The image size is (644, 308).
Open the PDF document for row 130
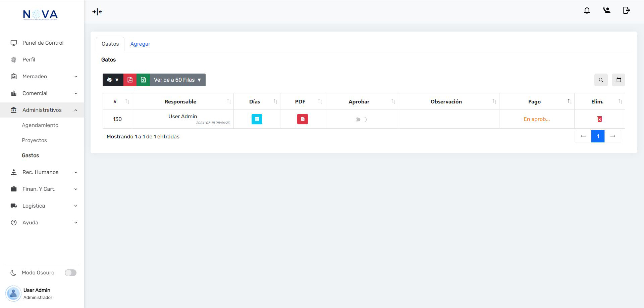302,119
